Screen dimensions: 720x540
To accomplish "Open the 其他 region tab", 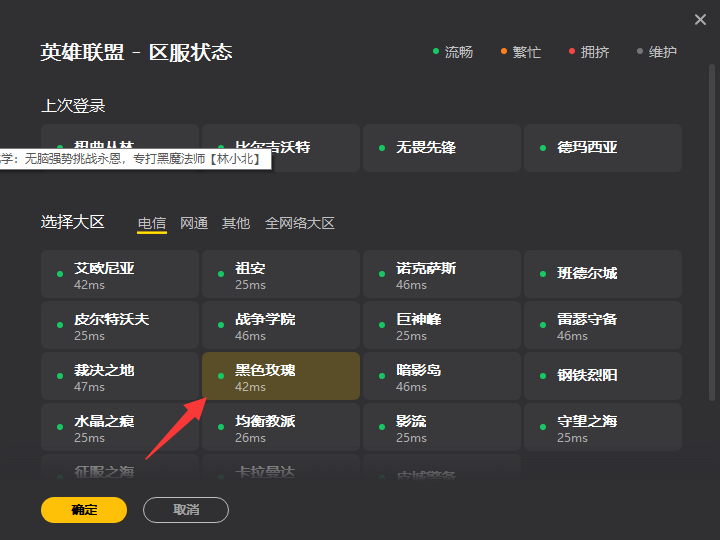I will (236, 223).
